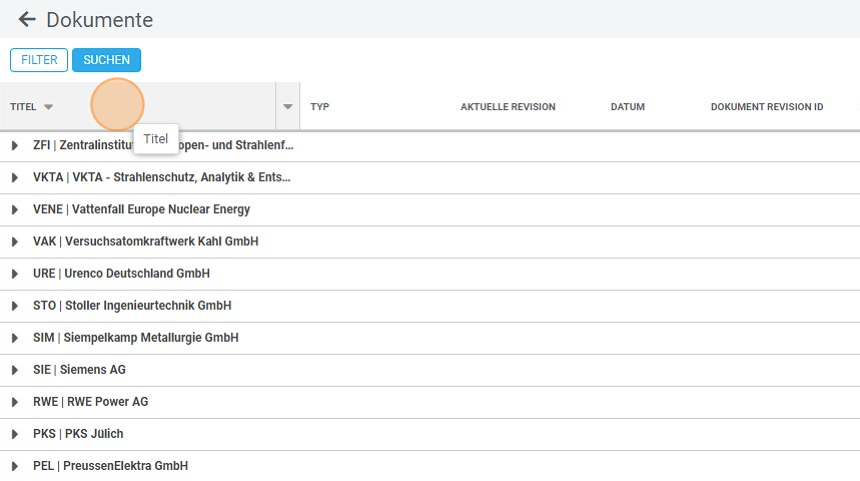Screen dimensions: 860x481
Task: Expand the URE Urenco Deutschland row
Action: point(15,274)
